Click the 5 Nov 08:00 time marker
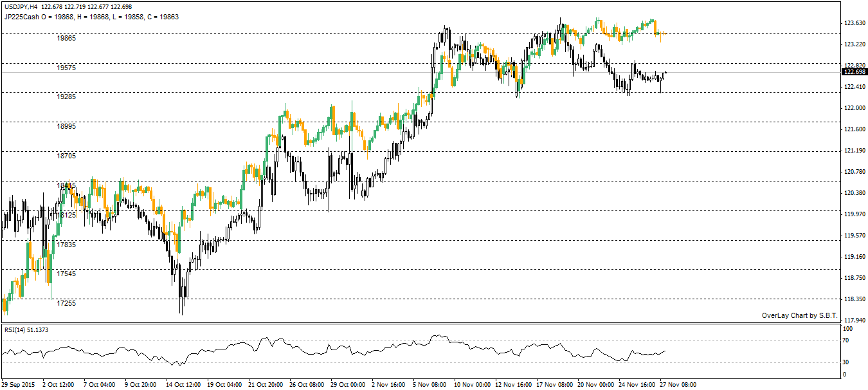The image size is (868, 390). click(429, 384)
